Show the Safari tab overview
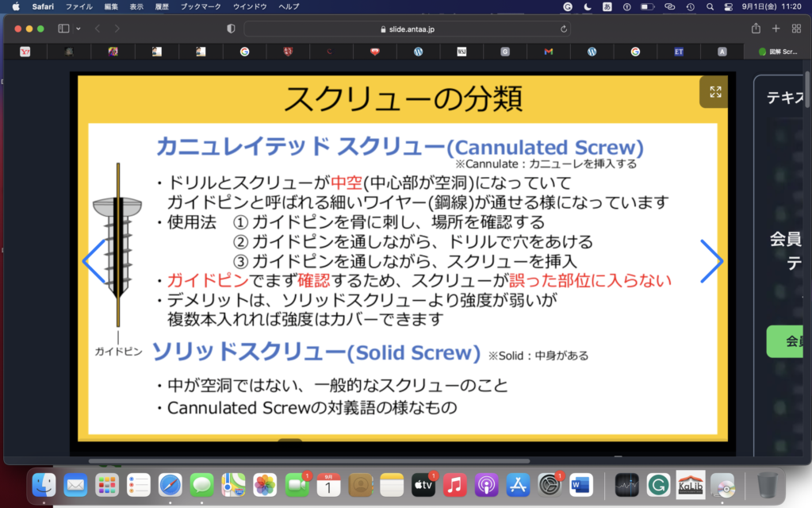This screenshot has width=812, height=508. coord(796,29)
